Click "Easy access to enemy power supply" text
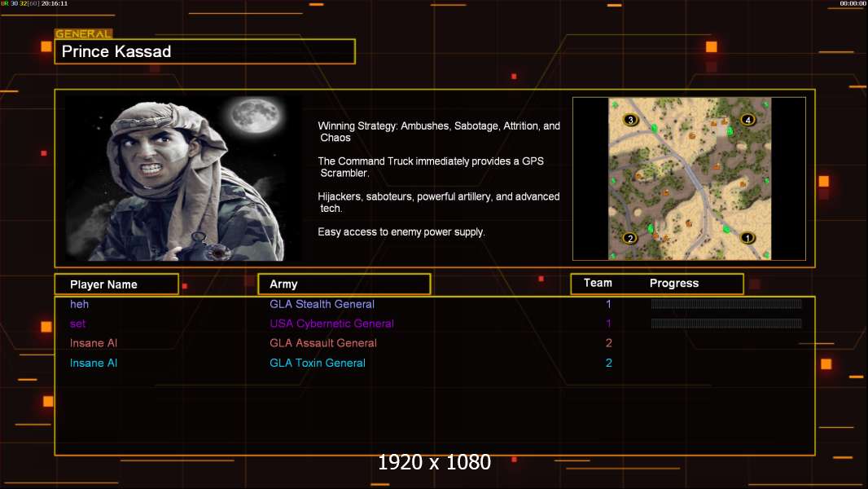The height and width of the screenshot is (489, 868). [x=401, y=232]
